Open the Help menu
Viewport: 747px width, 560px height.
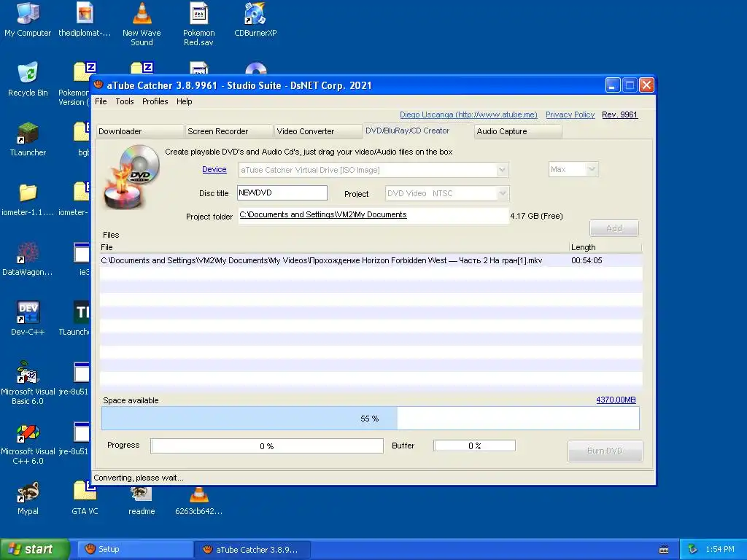pyautogui.click(x=185, y=101)
